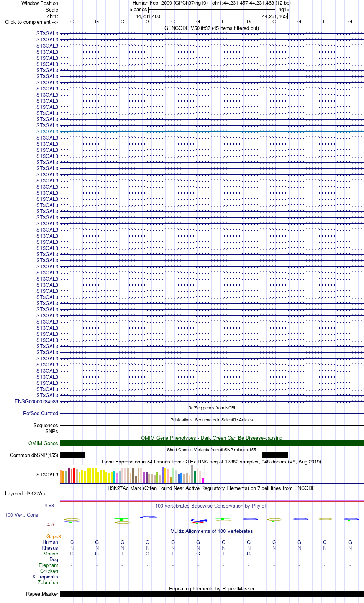The height and width of the screenshot is (603, 364).
Task: Open the RefSeq Curated track label
Action: coord(41,413)
